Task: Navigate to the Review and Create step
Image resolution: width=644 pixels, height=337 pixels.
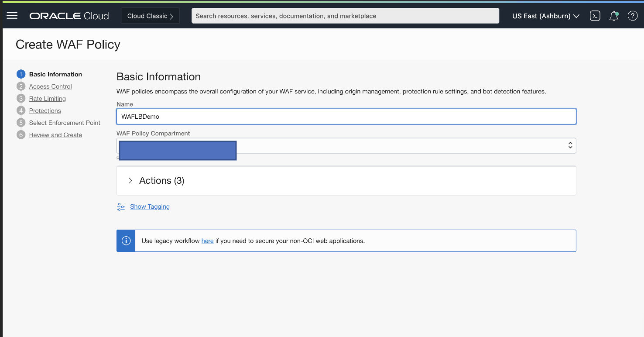Action: tap(55, 135)
